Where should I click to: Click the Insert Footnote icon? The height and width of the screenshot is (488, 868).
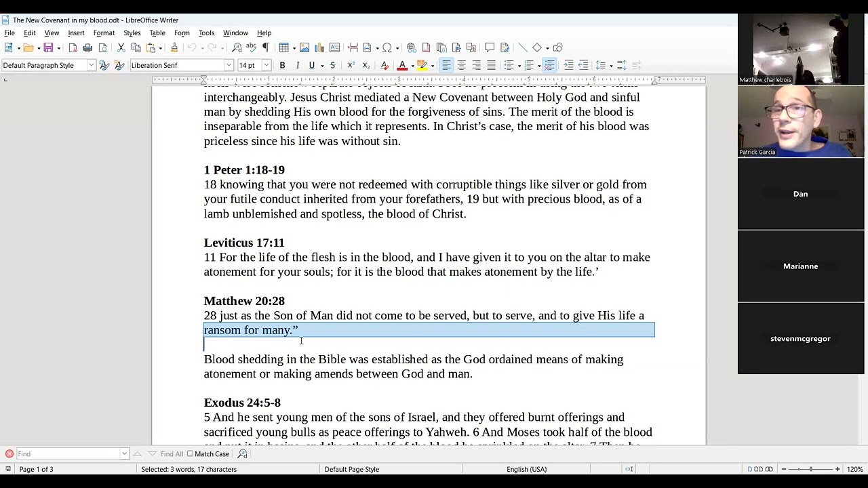click(x=426, y=47)
